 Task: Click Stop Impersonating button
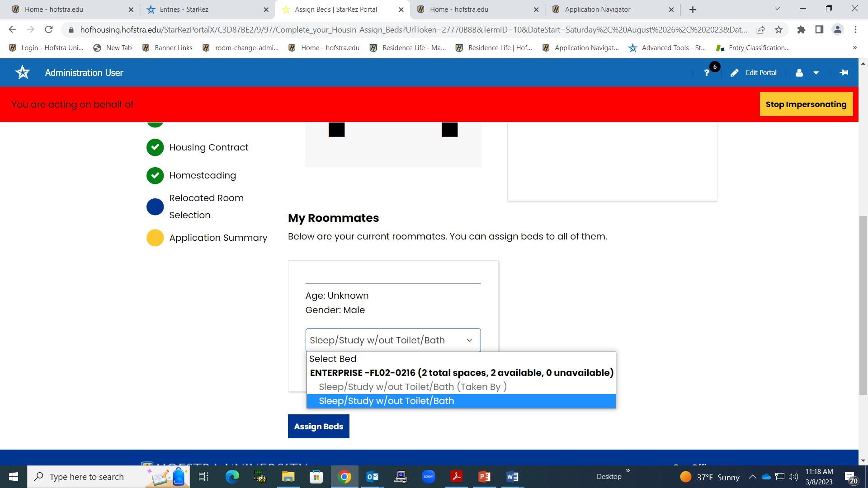[x=806, y=104]
